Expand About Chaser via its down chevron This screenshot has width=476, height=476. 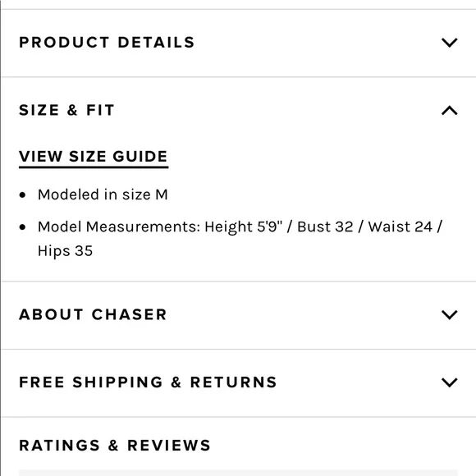point(449,314)
